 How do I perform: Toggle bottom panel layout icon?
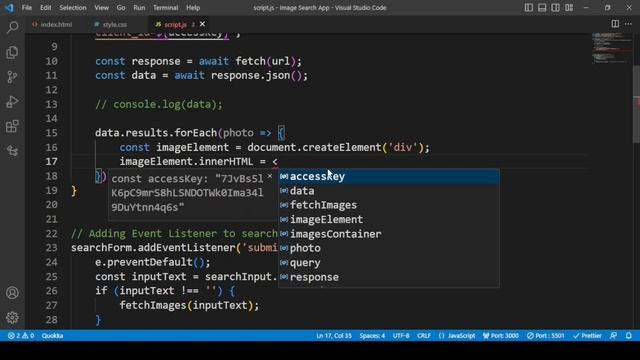(542, 7)
